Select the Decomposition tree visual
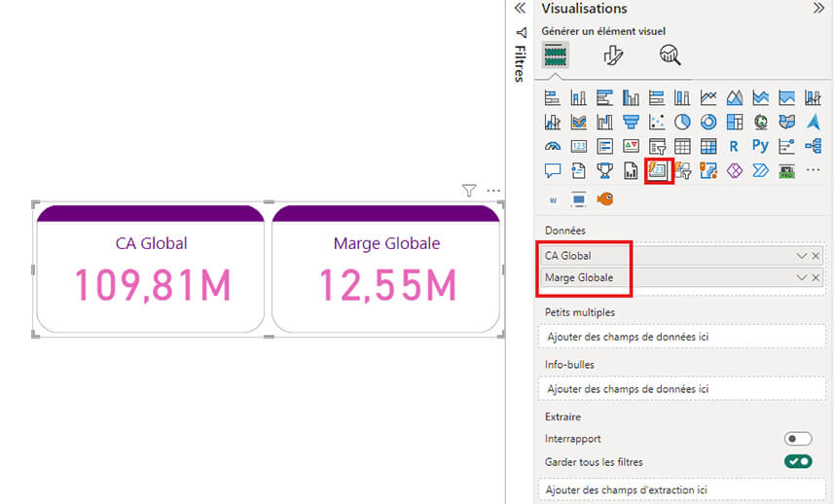This screenshot has height=504, width=834. (x=813, y=146)
